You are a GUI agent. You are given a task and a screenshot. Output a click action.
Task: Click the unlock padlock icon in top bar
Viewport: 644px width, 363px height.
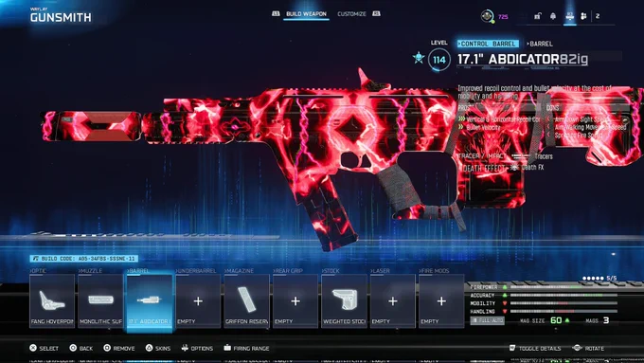pyautogui.click(x=537, y=16)
